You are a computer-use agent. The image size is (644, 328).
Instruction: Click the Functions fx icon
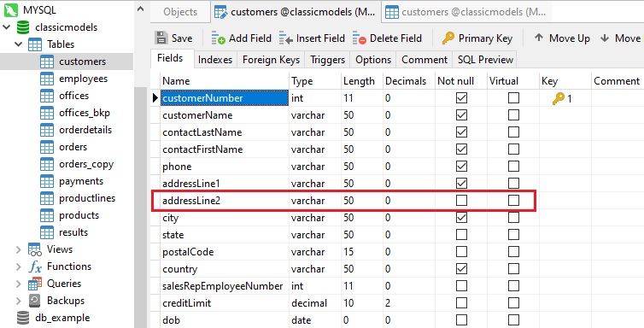[35, 266]
